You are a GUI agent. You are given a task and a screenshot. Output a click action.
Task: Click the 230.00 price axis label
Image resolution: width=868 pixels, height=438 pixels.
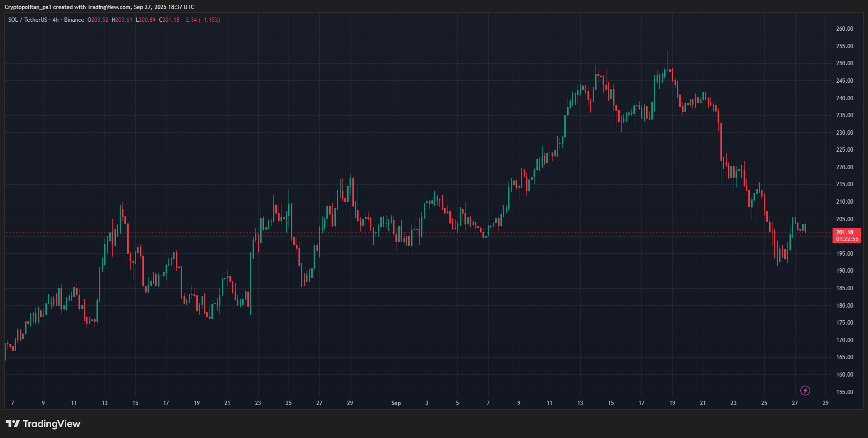point(845,133)
